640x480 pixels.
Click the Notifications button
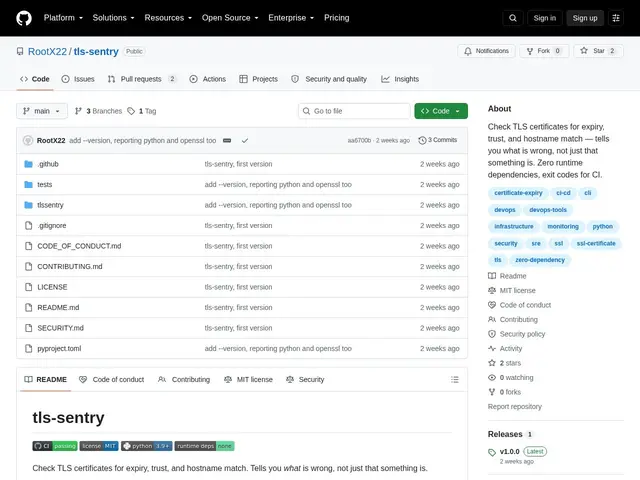pyautogui.click(x=486, y=51)
